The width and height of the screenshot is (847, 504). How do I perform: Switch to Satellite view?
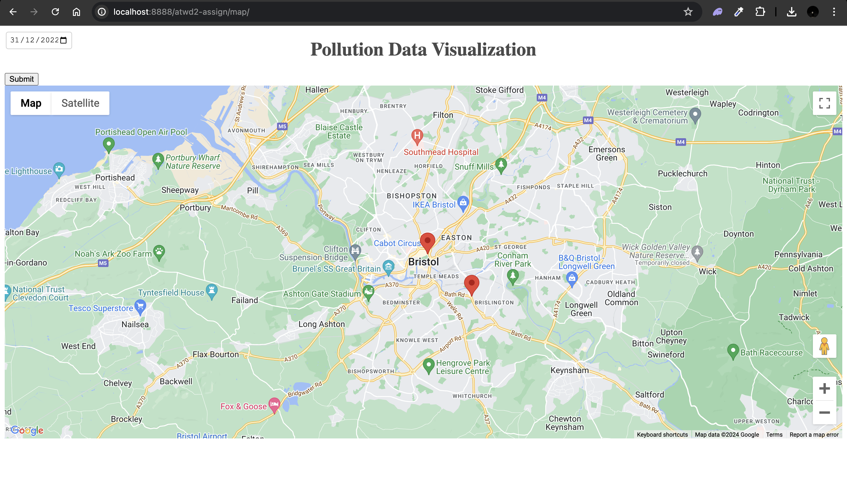(81, 103)
